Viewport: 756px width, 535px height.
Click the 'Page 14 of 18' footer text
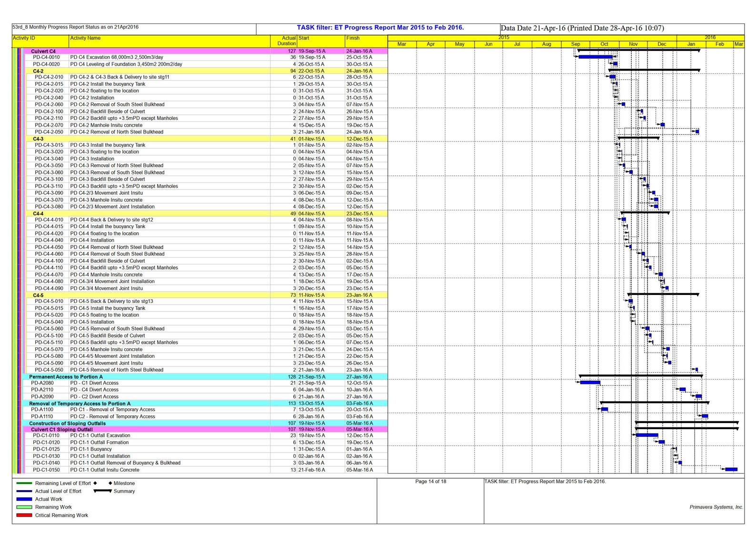431,482
